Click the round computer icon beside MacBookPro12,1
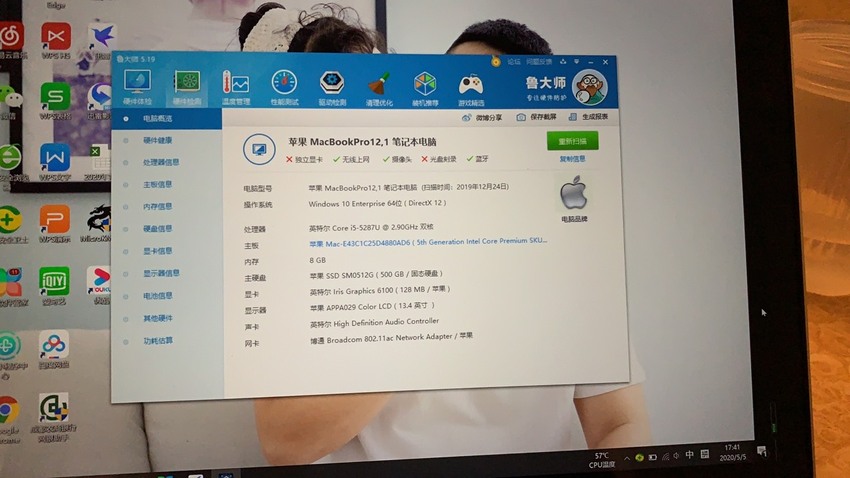Image resolution: width=850 pixels, height=478 pixels. pos(259,149)
